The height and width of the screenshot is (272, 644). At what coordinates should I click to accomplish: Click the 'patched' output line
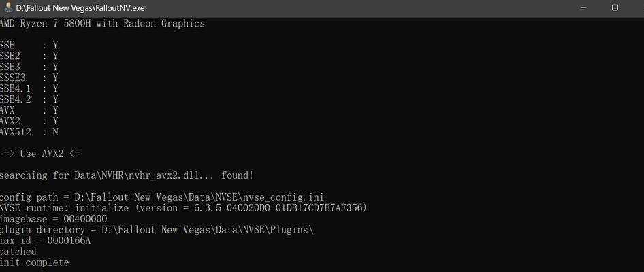18,252
